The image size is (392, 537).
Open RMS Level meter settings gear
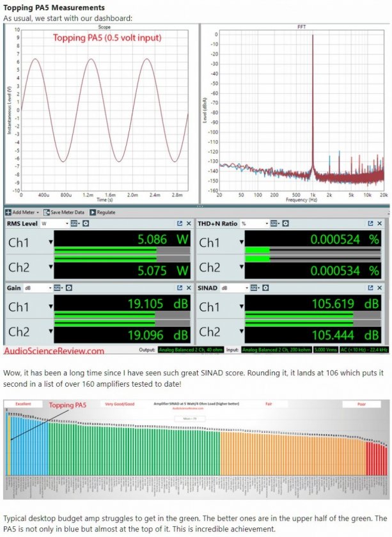coord(86,224)
